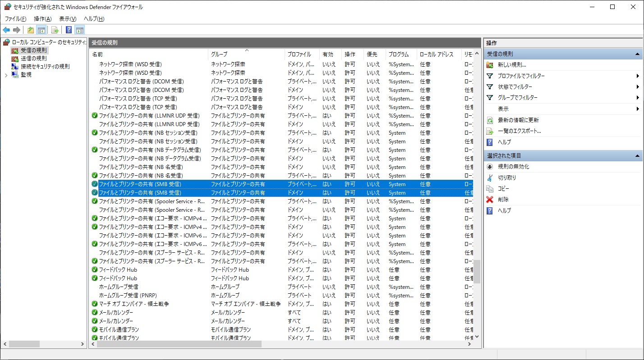Image resolution: width=644 pixels, height=360 pixels.
Task: Click green check of enabled NB 名受信 rule
Action: pyautogui.click(x=94, y=175)
